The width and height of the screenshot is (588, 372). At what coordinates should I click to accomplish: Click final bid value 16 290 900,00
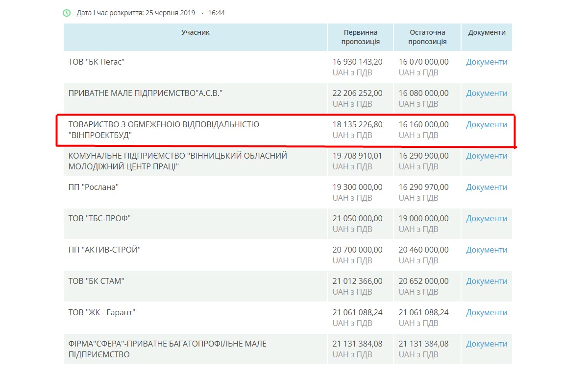pos(424,156)
